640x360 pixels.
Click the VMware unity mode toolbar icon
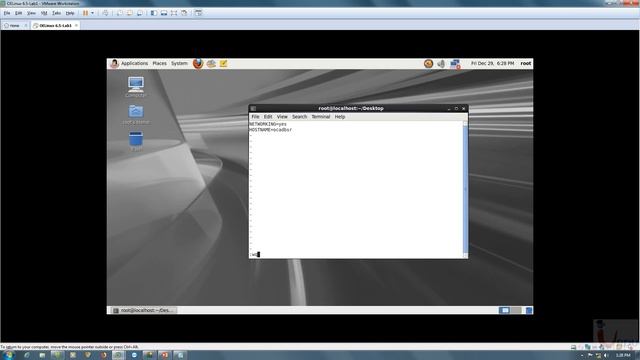pyautogui.click(x=184, y=13)
